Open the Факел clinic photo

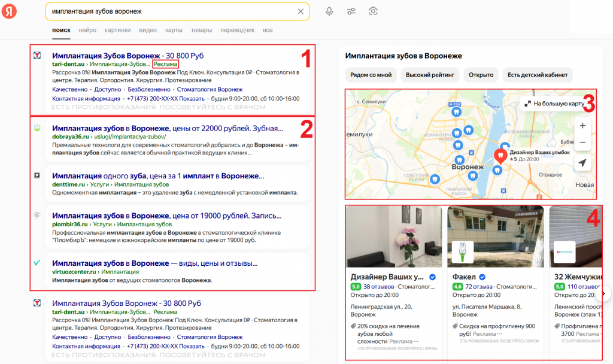pyautogui.click(x=496, y=237)
